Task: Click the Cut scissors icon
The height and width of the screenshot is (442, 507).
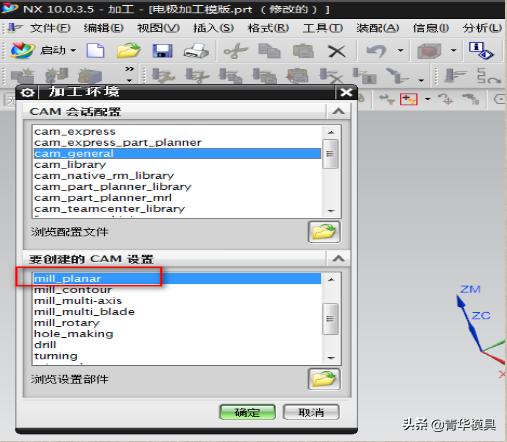Action: coord(235,51)
